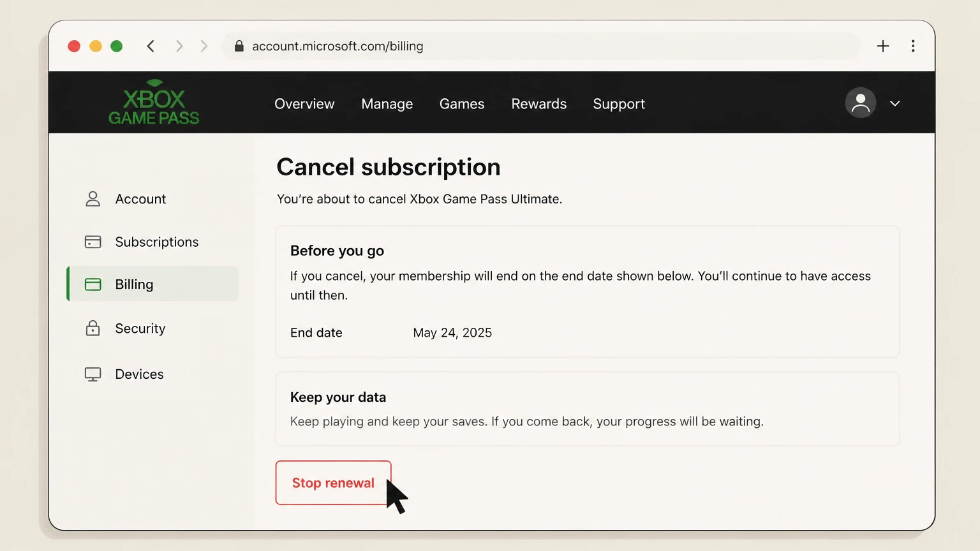
Task: Click the first browser forward arrow
Action: coord(179,46)
